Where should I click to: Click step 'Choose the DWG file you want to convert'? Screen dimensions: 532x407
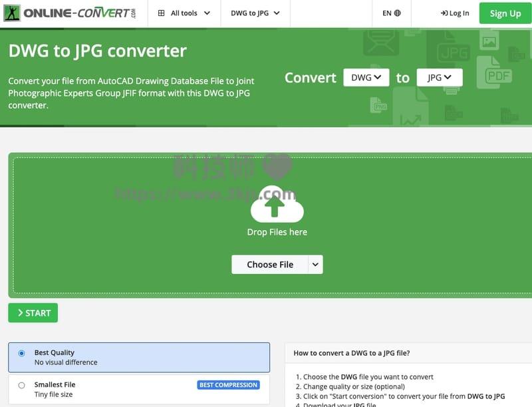(368, 377)
